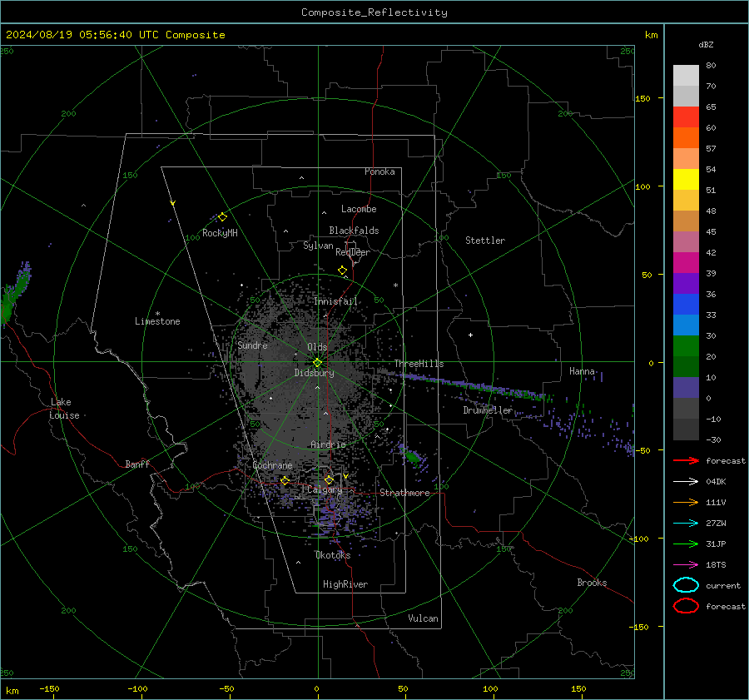Click the Brooks city label
Viewport: 749px width, 700px height.
(592, 583)
